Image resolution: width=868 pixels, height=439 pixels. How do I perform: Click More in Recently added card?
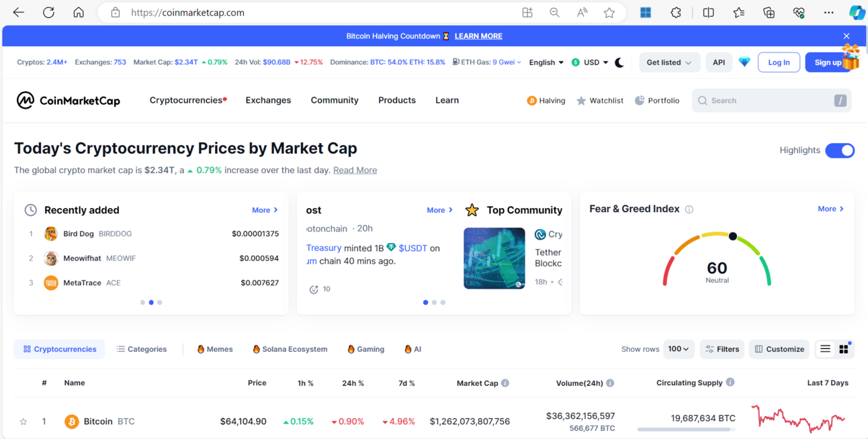(265, 210)
